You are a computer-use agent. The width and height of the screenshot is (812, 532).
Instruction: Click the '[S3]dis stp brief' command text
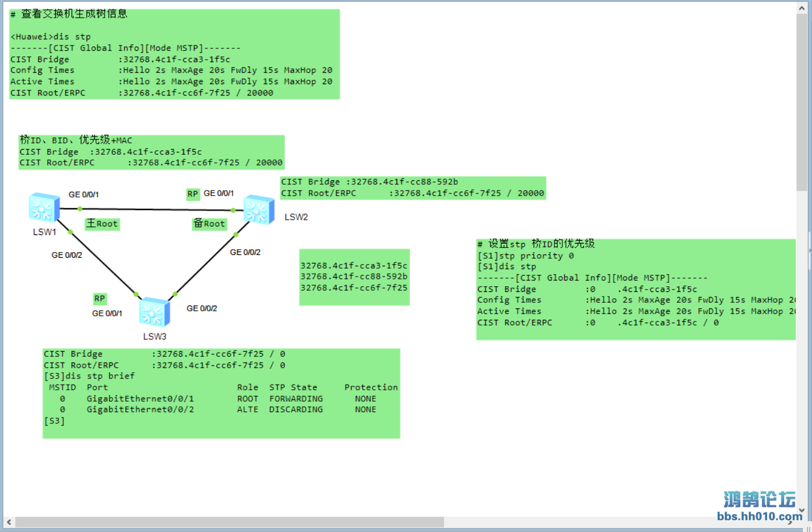pyautogui.click(x=89, y=376)
